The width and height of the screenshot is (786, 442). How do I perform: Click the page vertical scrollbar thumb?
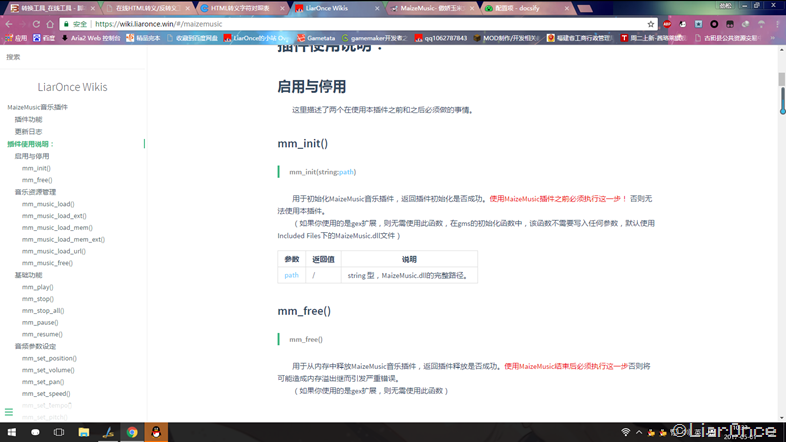[781, 79]
